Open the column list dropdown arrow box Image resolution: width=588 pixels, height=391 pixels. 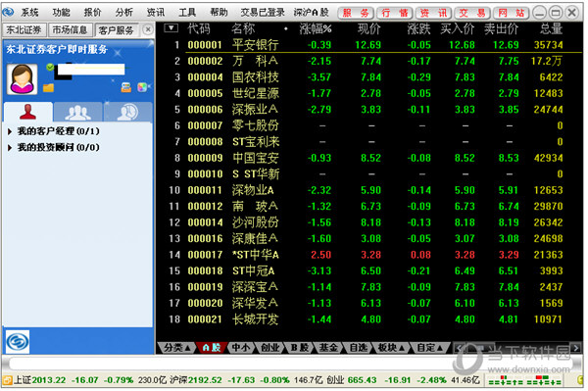pyautogui.click(x=171, y=28)
